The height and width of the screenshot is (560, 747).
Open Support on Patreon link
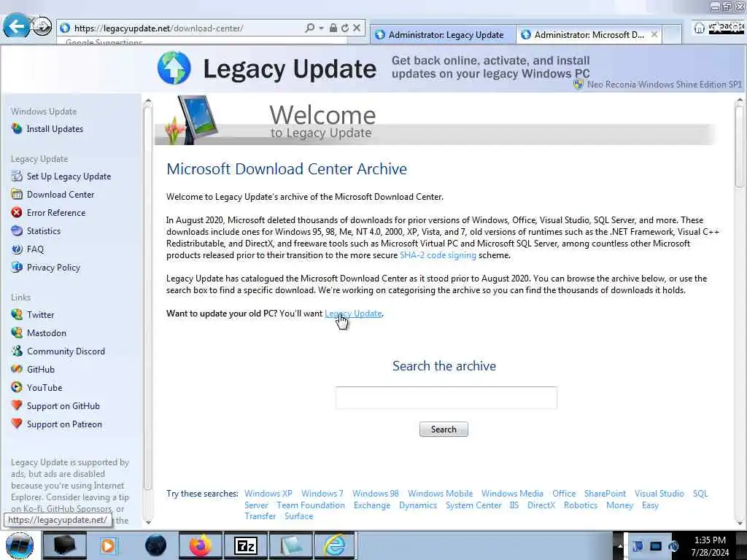coord(64,424)
